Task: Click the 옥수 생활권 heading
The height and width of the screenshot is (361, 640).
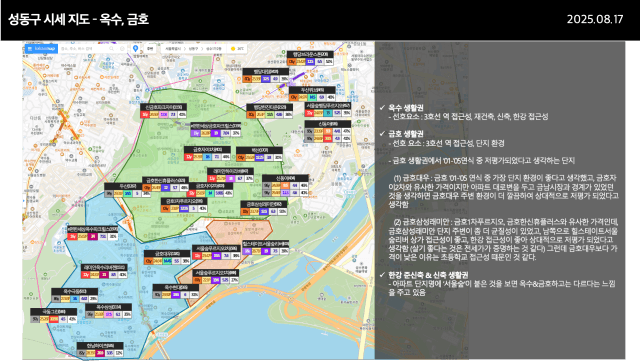Action: tap(406, 108)
